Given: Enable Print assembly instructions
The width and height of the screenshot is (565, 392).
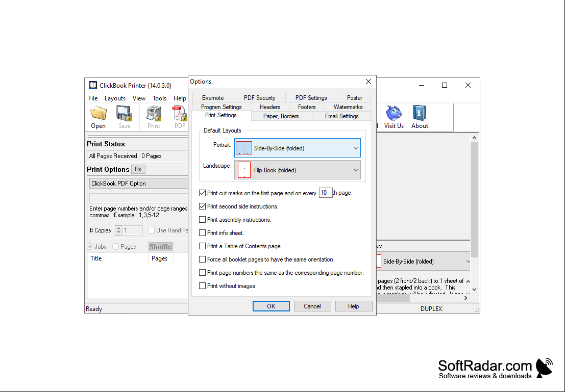Looking at the screenshot, I should coord(203,220).
